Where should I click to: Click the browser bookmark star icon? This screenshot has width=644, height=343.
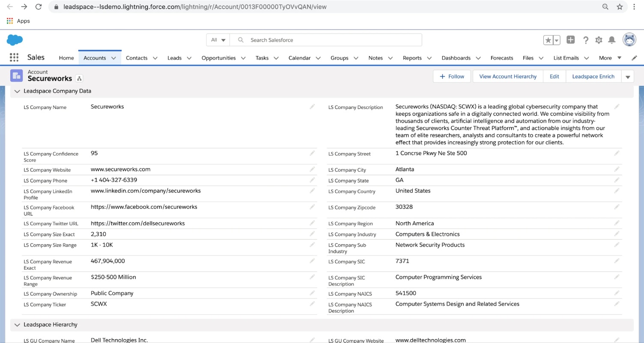click(x=620, y=7)
